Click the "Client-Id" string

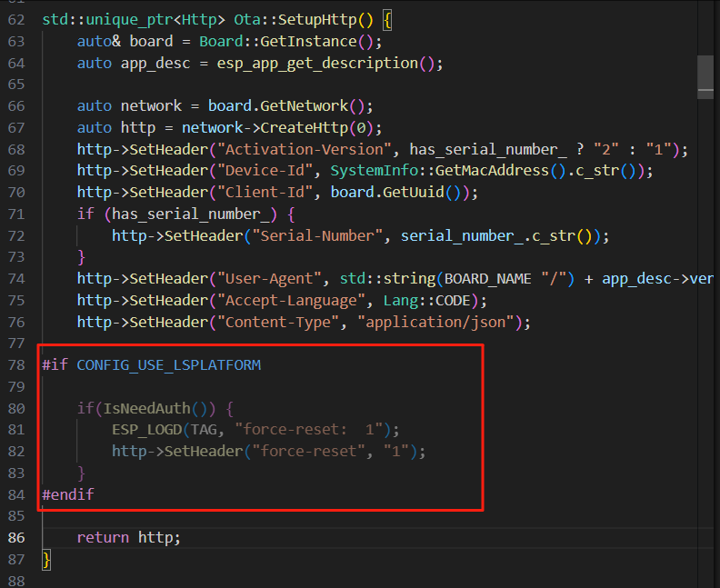click(x=265, y=193)
